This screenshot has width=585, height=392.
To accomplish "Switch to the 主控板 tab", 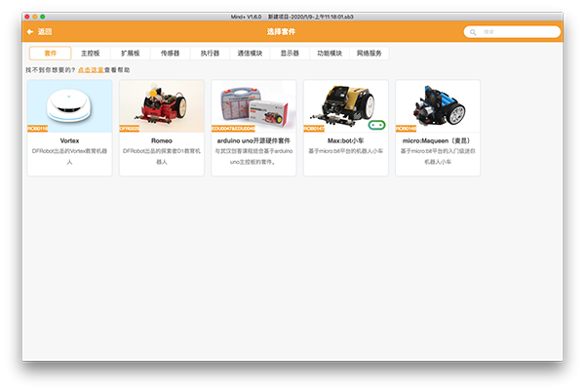I will tap(91, 54).
